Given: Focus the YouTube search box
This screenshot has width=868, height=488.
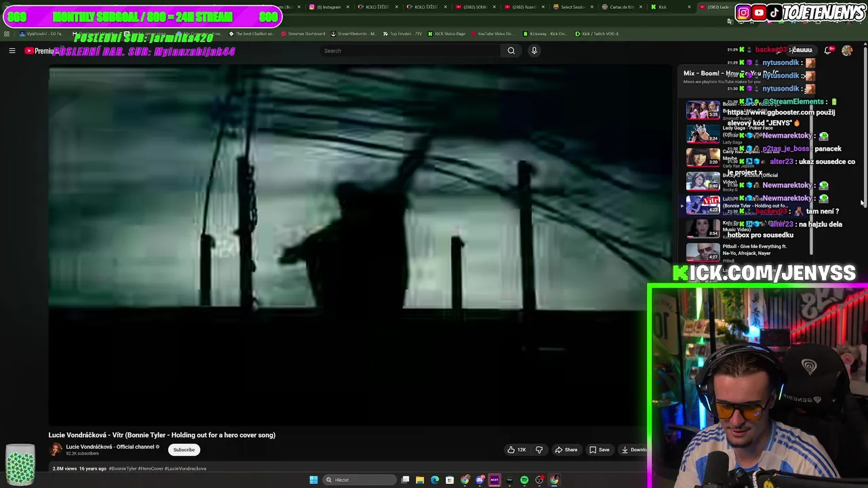Looking at the screenshot, I should tap(410, 51).
